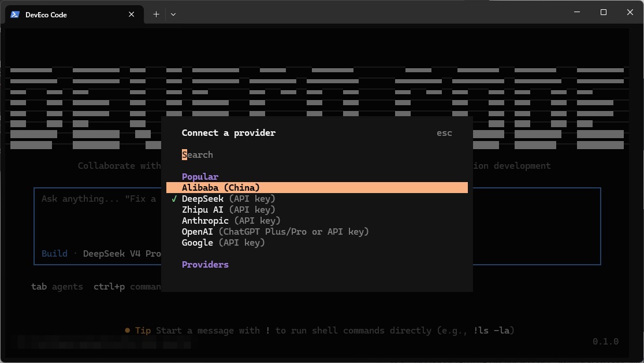Click the Providers section heading
This screenshot has width=644, height=363.
pos(205,264)
